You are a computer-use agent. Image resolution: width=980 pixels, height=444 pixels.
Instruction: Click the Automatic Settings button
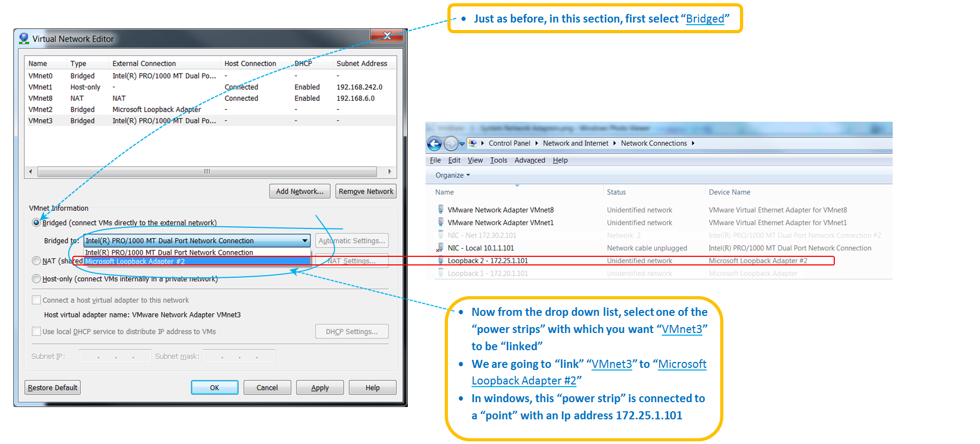(x=352, y=241)
